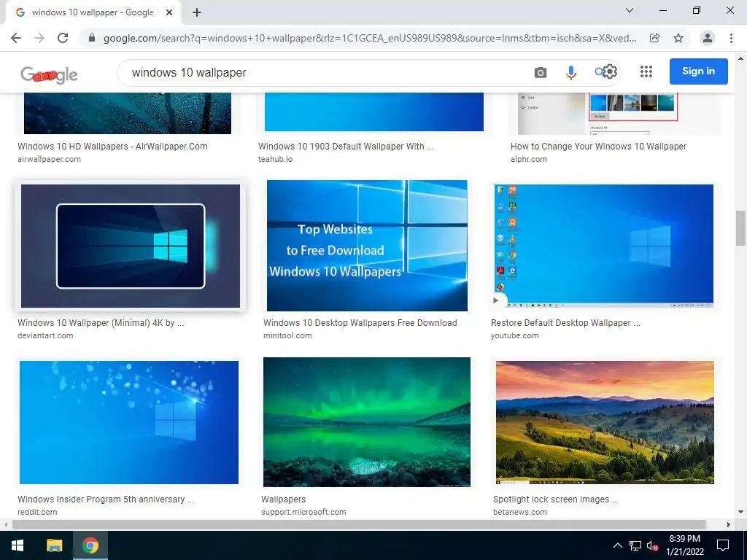Visit the airwallpaper.com source
Screen dimensions: 747x560
point(49,159)
